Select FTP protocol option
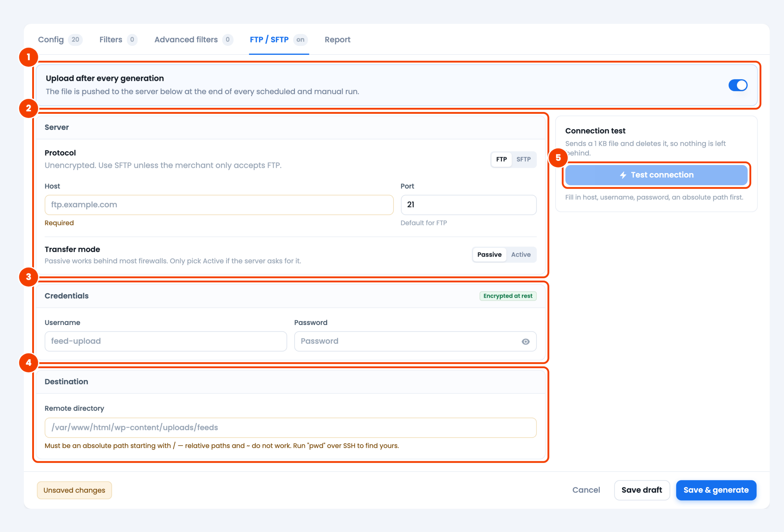 [501, 159]
